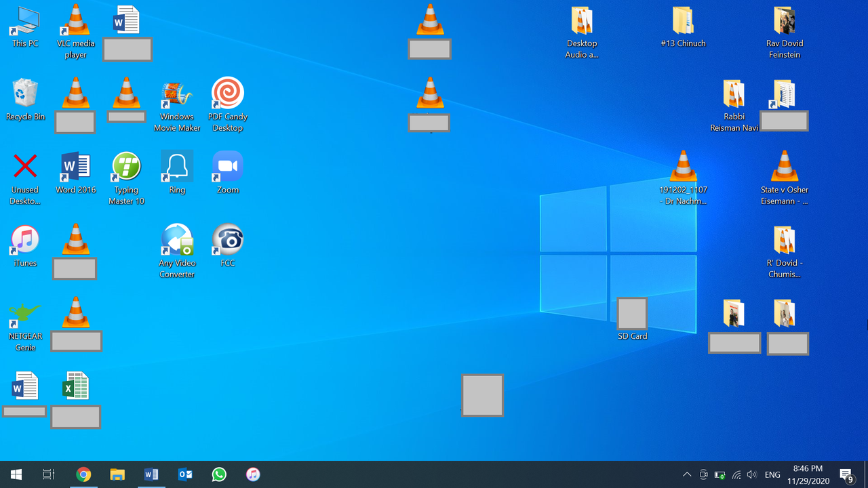Open Outlook from the taskbar

[185, 474]
